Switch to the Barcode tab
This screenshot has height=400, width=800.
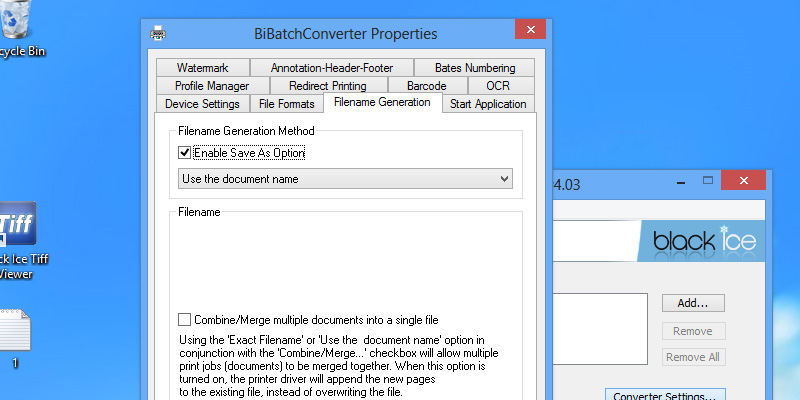coord(426,86)
